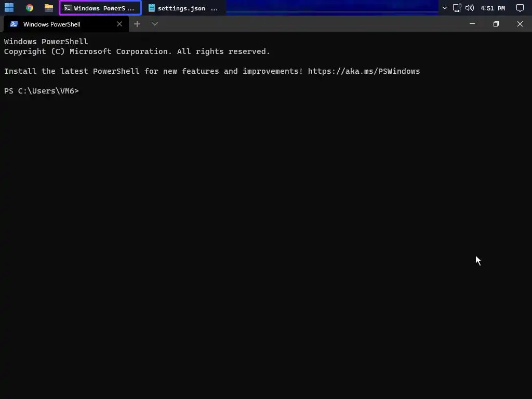Image resolution: width=532 pixels, height=399 pixels.
Task: Click the https://aka.ms/PSWindows link
Action: (x=364, y=71)
